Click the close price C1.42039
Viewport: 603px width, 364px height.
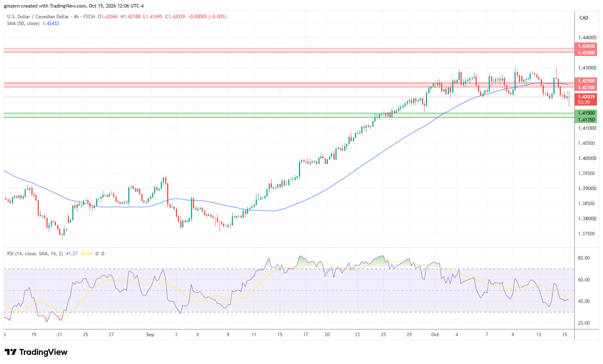click(175, 17)
